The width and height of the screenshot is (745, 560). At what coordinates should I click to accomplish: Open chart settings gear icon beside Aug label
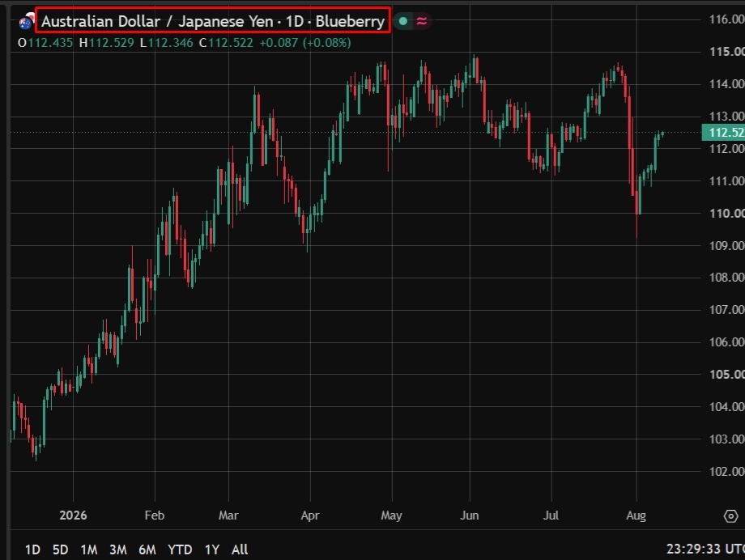tap(730, 515)
